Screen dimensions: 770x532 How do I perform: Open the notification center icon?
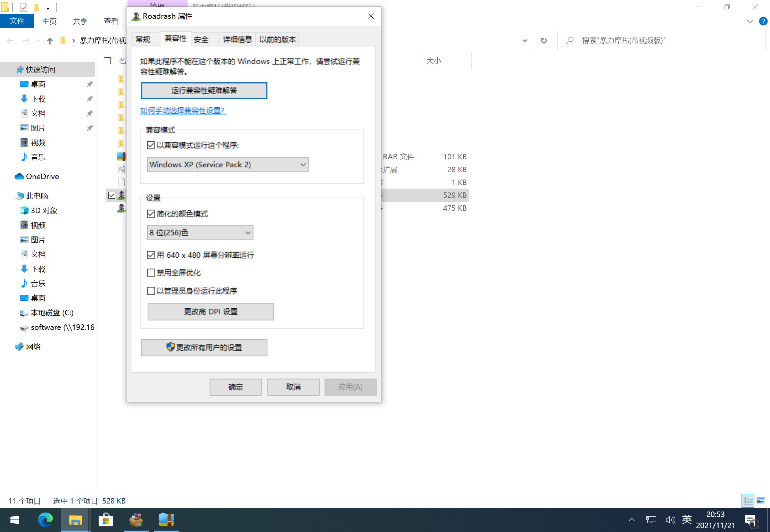click(x=751, y=520)
